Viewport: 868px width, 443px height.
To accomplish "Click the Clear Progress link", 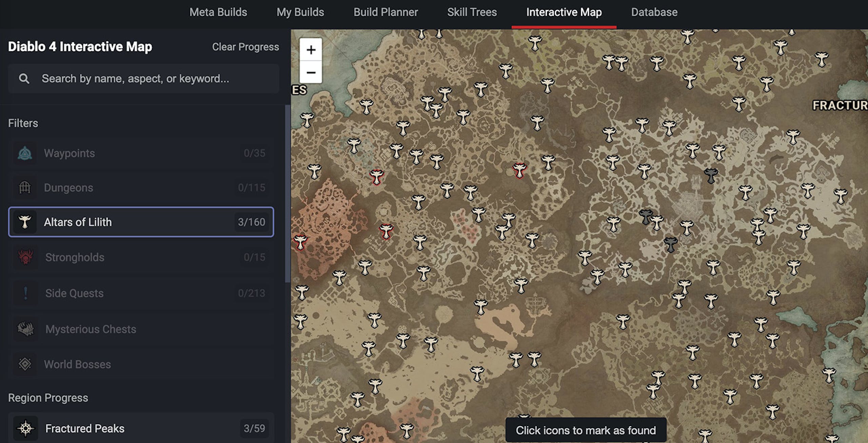I will tap(245, 47).
